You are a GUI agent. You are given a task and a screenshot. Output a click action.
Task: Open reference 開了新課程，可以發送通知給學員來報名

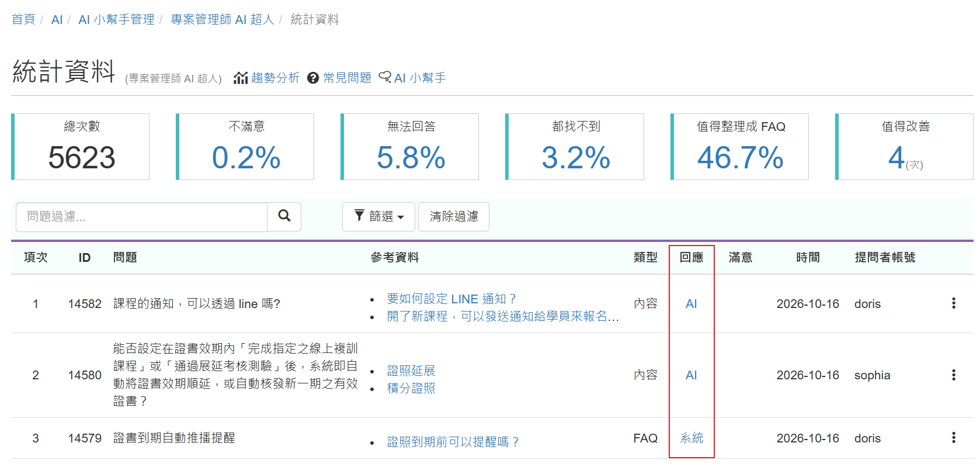(x=503, y=316)
